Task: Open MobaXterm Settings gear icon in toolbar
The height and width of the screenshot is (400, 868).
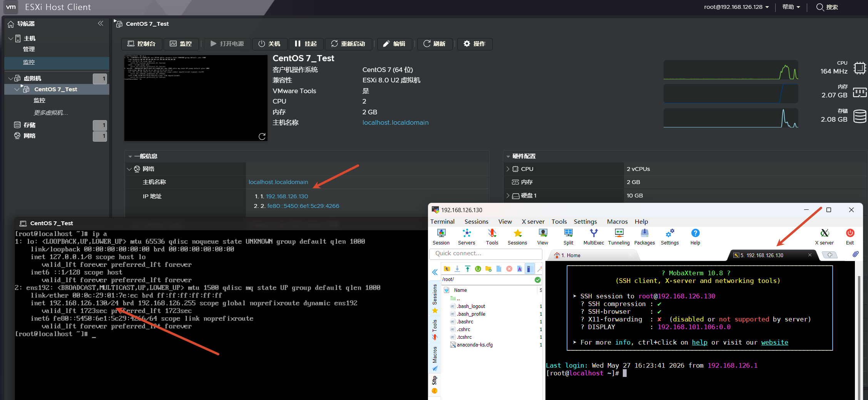Action: (x=670, y=236)
